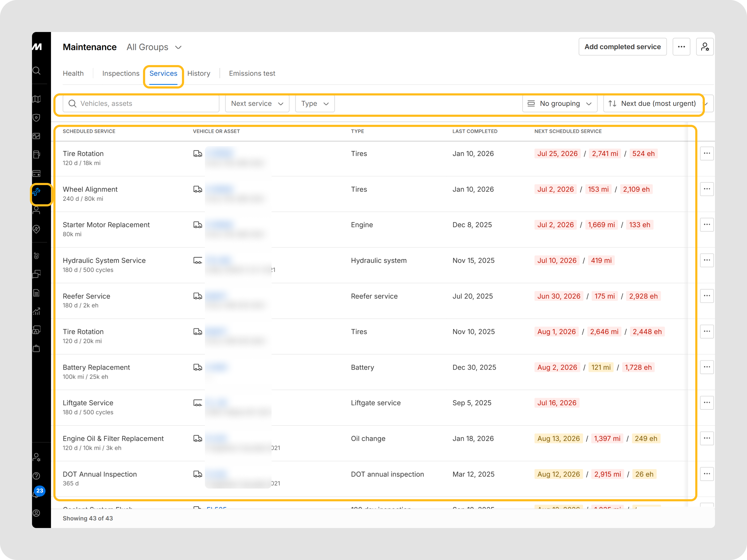Open the user settings icon top right
Image resolution: width=747 pixels, height=560 pixels.
[x=705, y=47]
